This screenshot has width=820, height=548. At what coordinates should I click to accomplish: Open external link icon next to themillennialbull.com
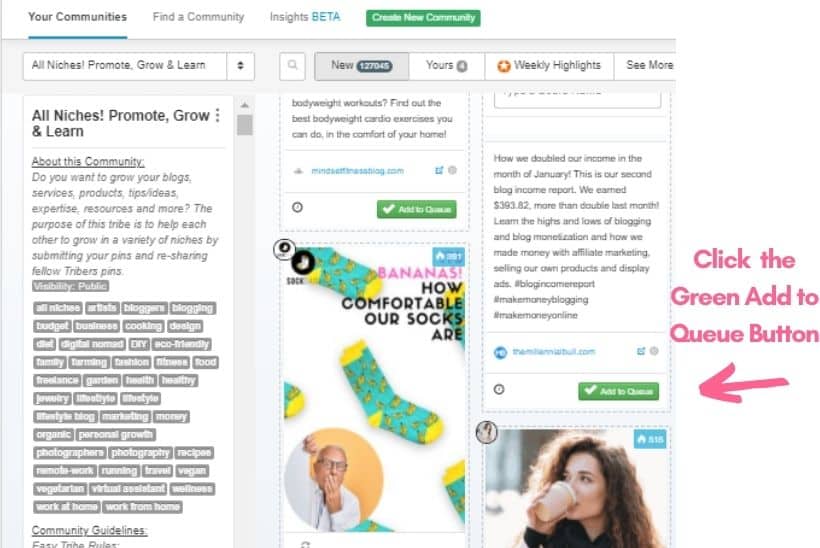pos(641,351)
